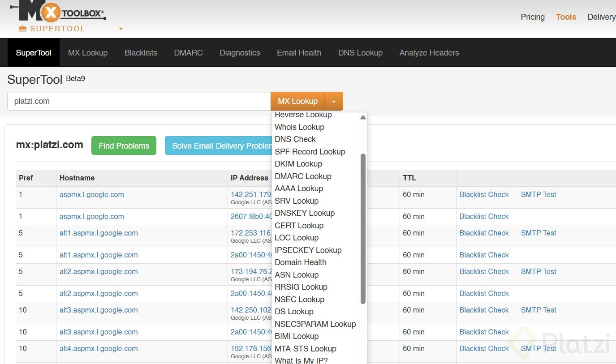Screen dimensions: 616x364
Task: Run Blacklist Check for the 142.251.179 row
Action: [x=484, y=195]
